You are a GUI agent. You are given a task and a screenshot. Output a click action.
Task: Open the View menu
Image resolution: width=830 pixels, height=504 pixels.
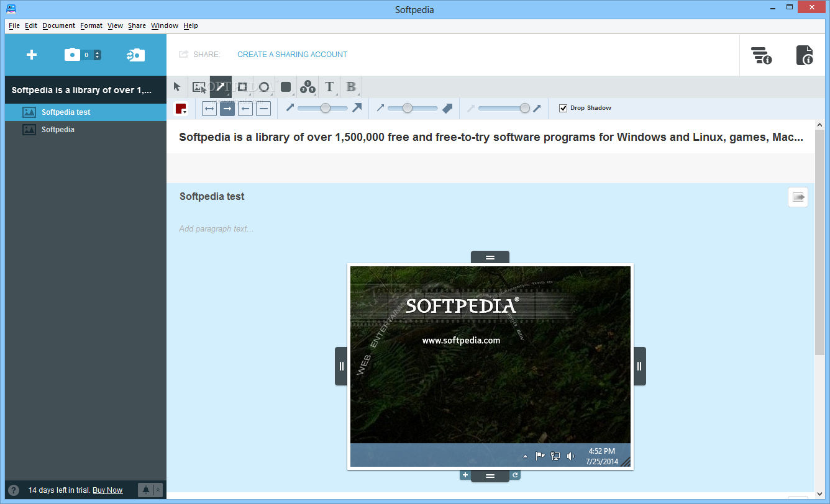115,25
